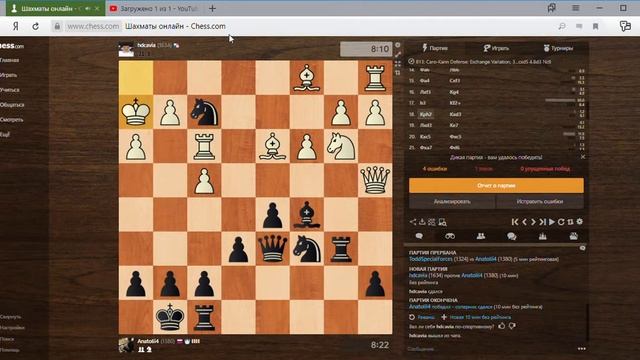
Task: Open chat options three dots menu
Action: (582, 349)
